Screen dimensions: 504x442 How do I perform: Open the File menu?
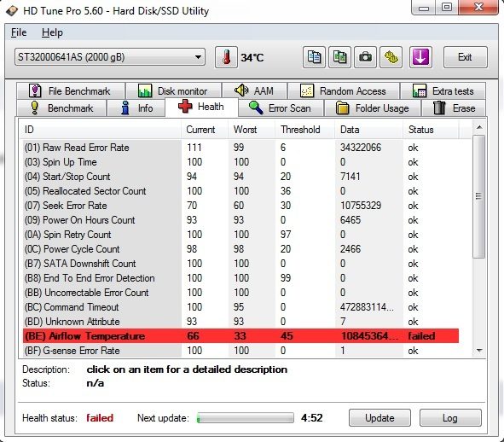[x=19, y=32]
